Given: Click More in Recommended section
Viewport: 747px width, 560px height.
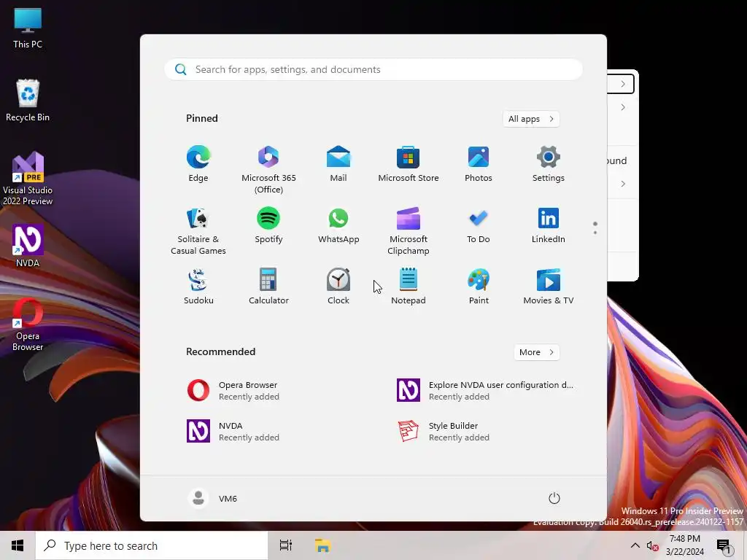Looking at the screenshot, I should point(537,352).
